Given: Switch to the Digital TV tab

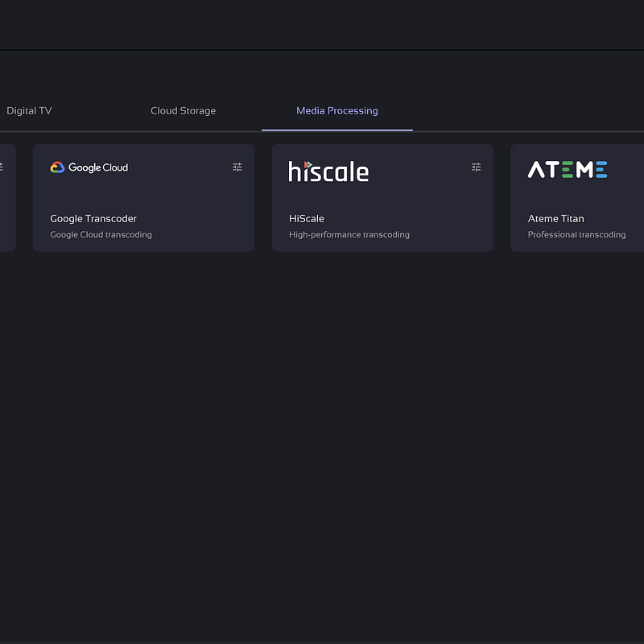Looking at the screenshot, I should tap(29, 111).
